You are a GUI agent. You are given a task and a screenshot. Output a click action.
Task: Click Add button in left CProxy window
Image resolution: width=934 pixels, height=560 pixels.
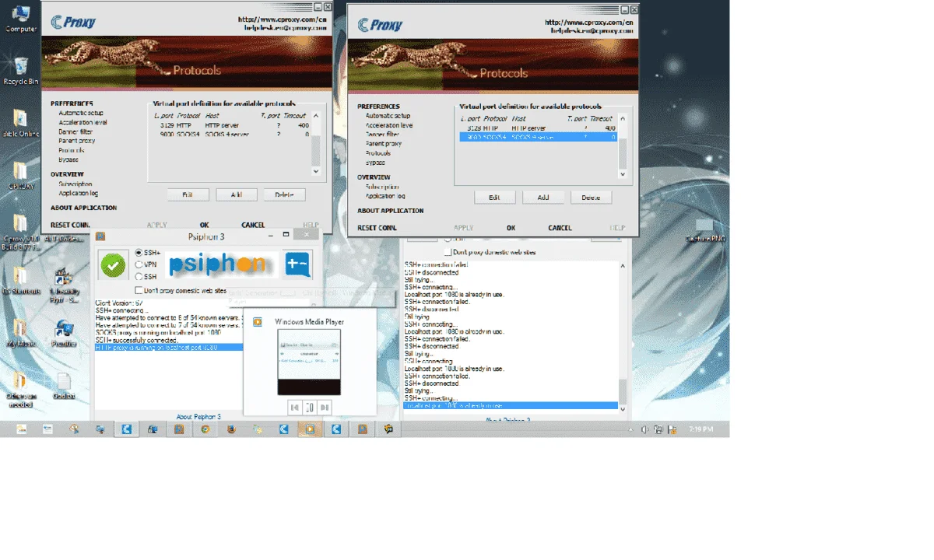[237, 194]
